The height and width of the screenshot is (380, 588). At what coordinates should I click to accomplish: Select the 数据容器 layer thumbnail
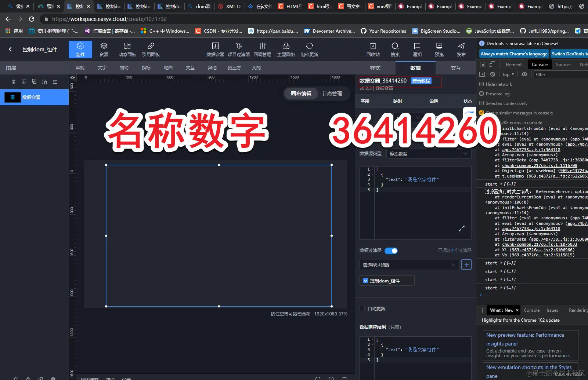[x=12, y=97]
